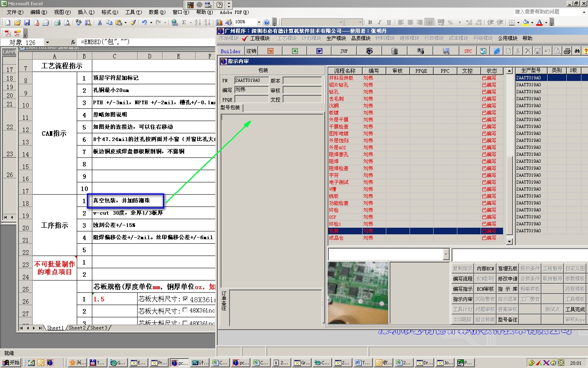Click the Fill Color yellow swatch icon
The image size is (588, 368).
[526, 22]
